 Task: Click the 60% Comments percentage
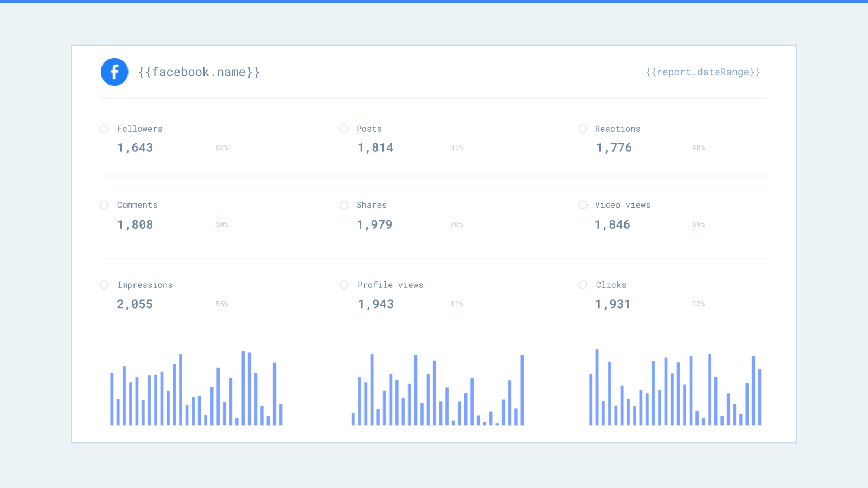222,224
